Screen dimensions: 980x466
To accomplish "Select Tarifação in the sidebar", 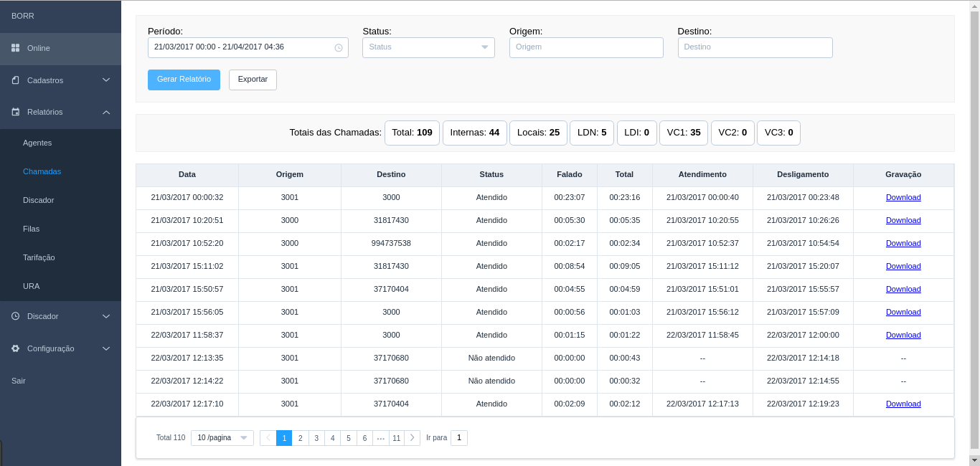I will (39, 257).
